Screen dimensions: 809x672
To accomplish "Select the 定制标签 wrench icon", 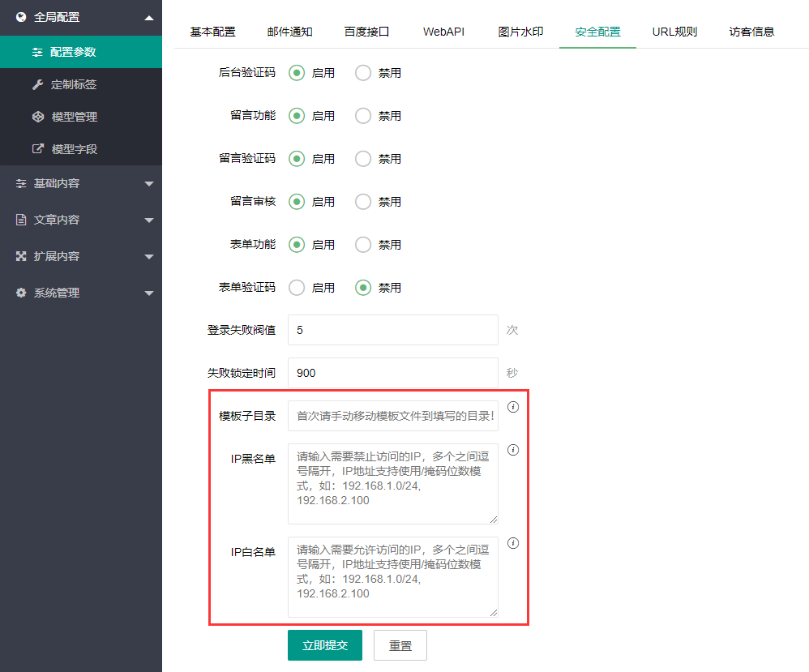I will coord(38,83).
